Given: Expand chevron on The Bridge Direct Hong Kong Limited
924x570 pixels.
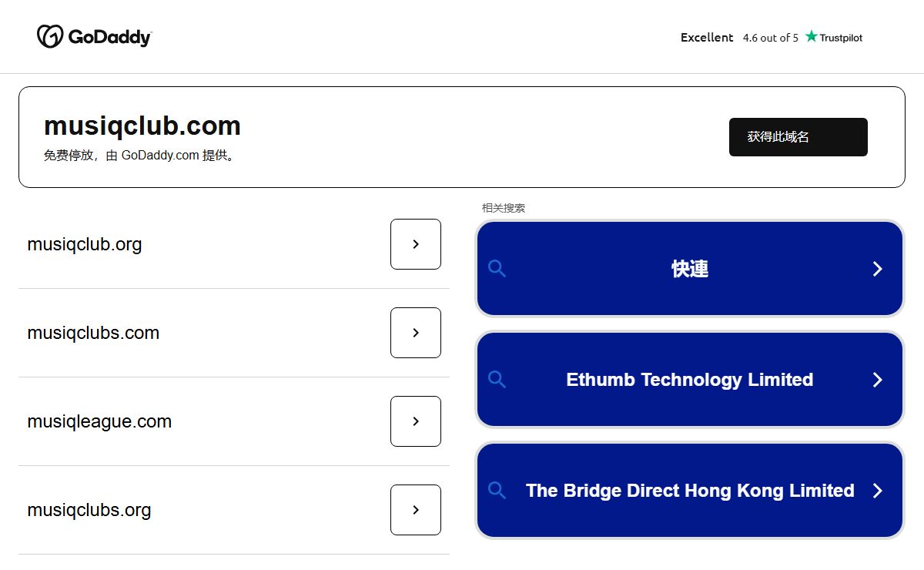Looking at the screenshot, I should [x=877, y=491].
